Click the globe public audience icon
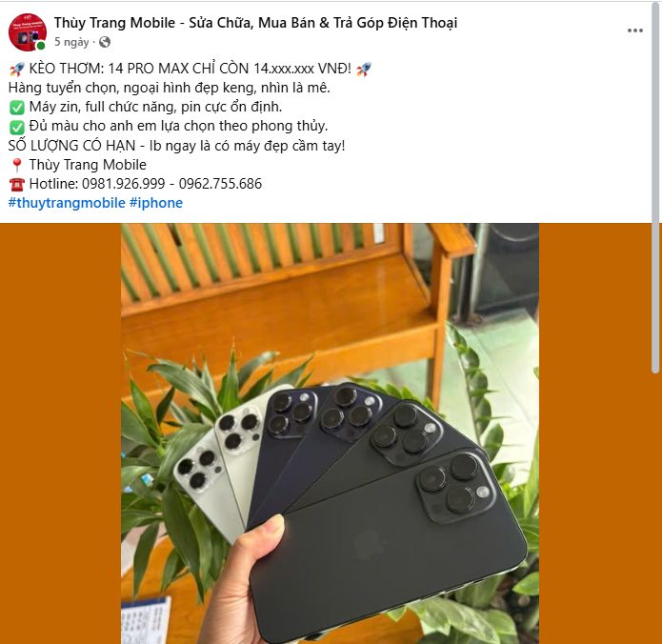The width and height of the screenshot is (662, 644). click(x=105, y=42)
